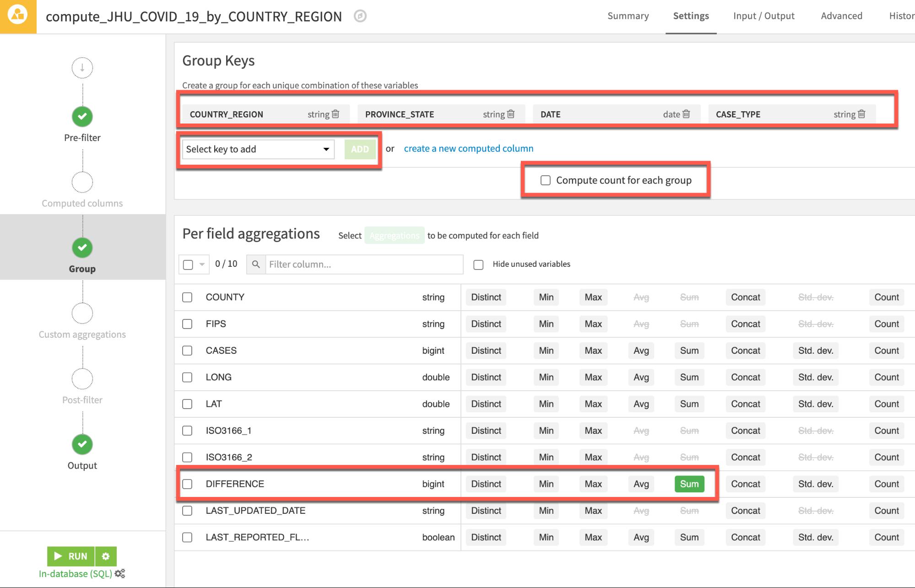The height and width of the screenshot is (588, 915).
Task: Open the Select key to add dropdown
Action: click(x=258, y=149)
